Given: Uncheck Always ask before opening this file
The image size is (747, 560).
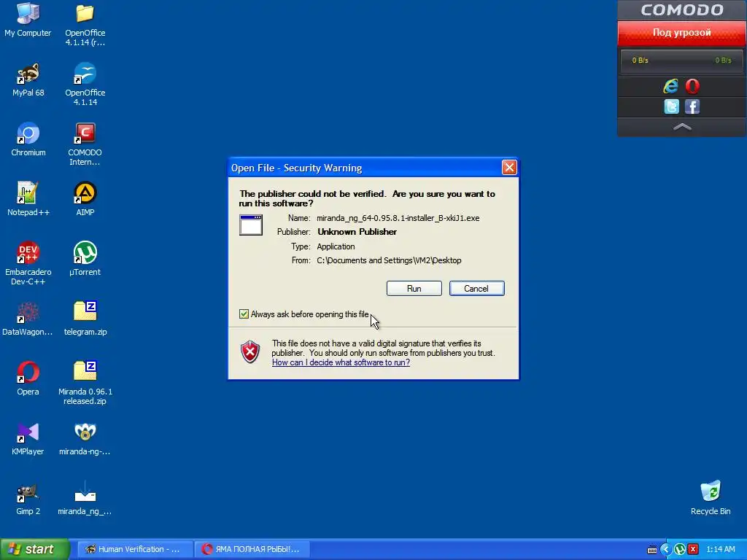Looking at the screenshot, I should [244, 314].
